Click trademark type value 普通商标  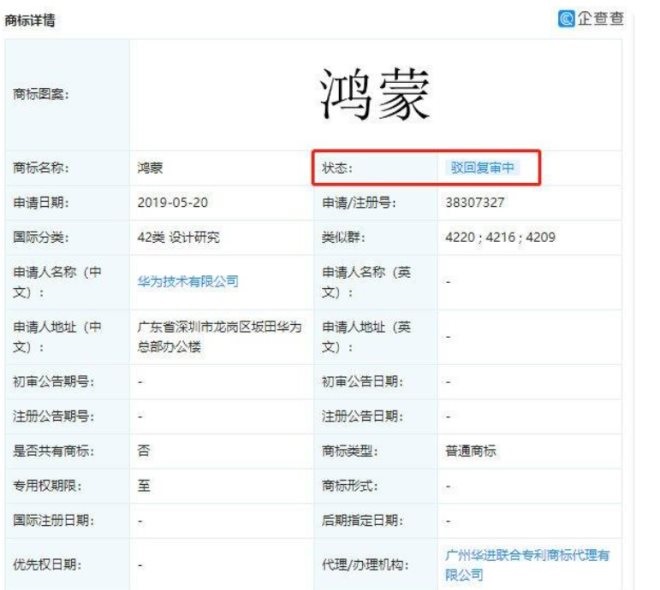471,451
